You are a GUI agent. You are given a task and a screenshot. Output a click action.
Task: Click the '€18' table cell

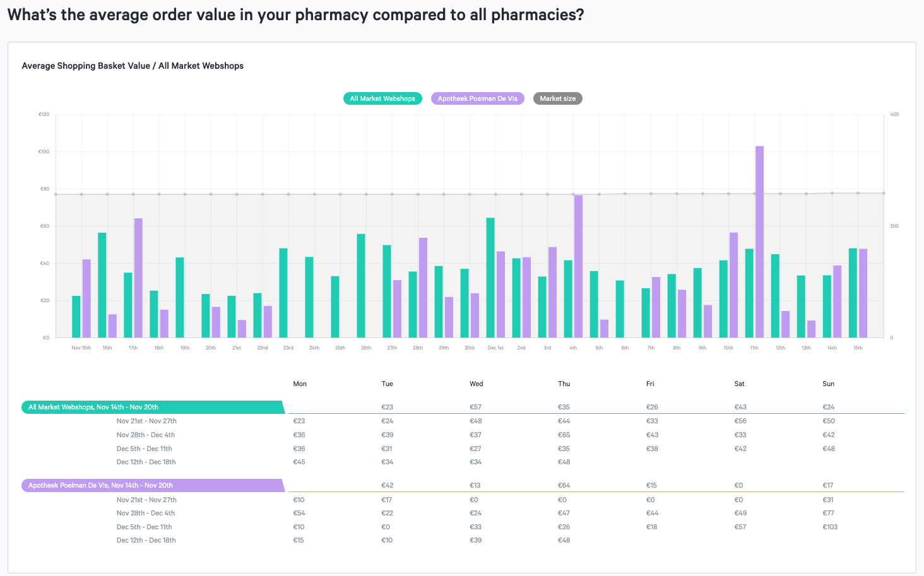coord(651,527)
